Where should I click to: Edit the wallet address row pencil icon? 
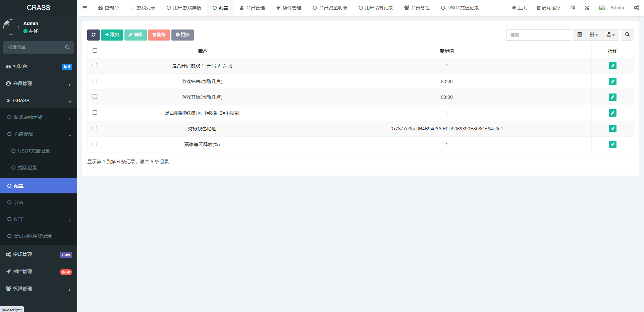612,129
